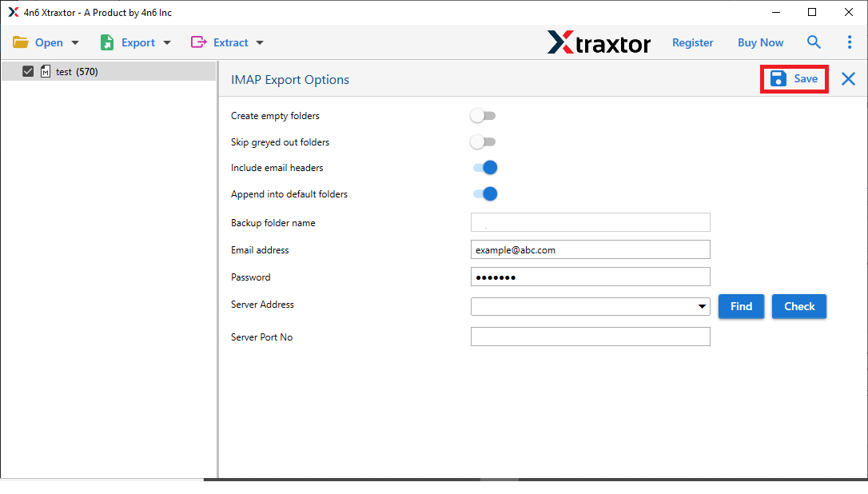The height and width of the screenshot is (494, 868).
Task: Click the Check button
Action: pos(799,306)
